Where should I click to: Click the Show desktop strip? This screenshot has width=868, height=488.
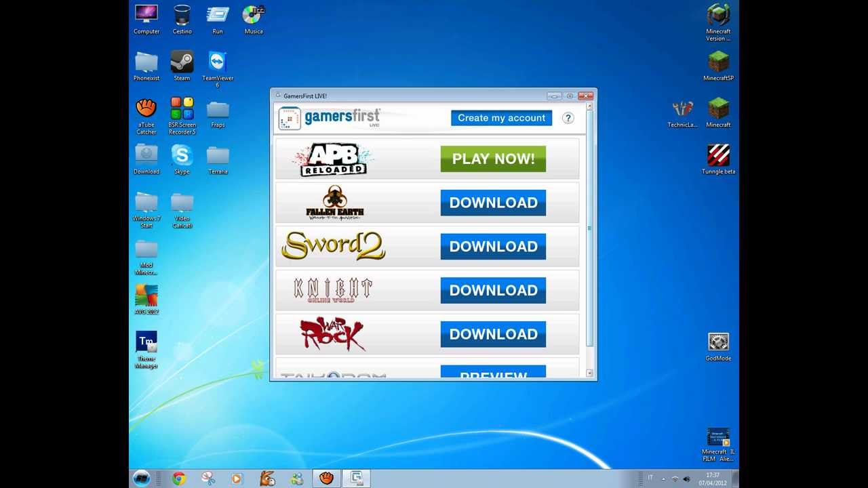coord(735,479)
